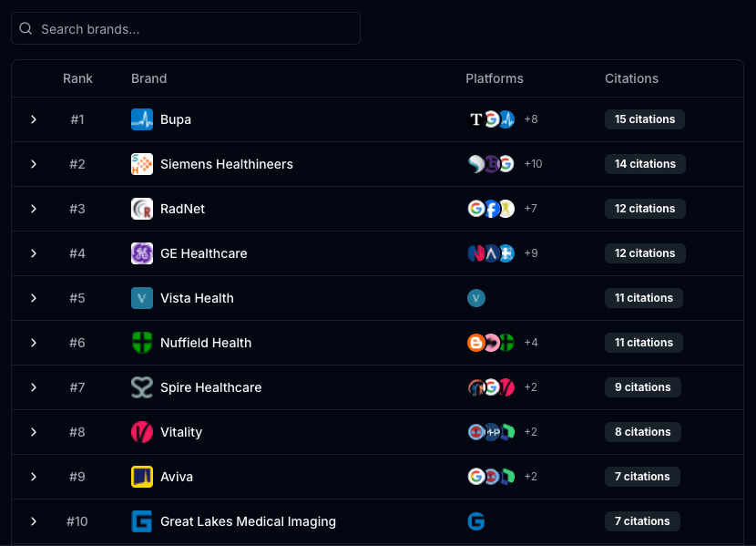Image resolution: width=756 pixels, height=546 pixels.
Task: Open Bupa's 15 citations badge
Action: [644, 119]
